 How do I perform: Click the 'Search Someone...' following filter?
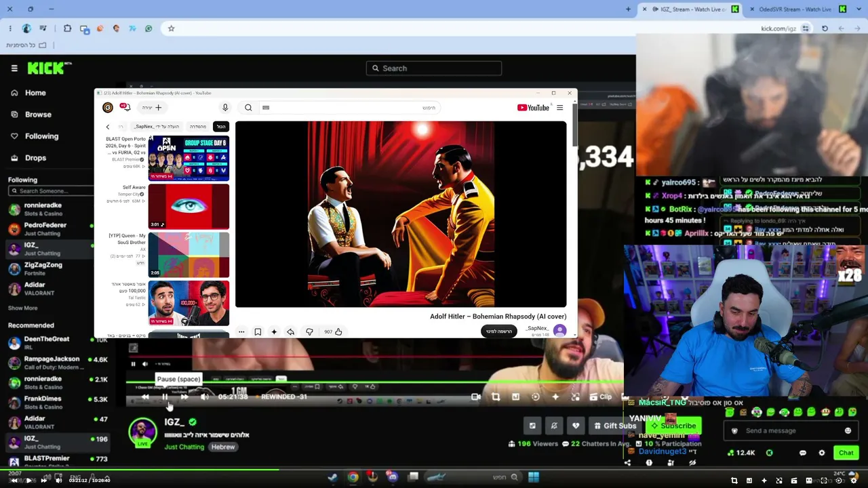click(51, 191)
